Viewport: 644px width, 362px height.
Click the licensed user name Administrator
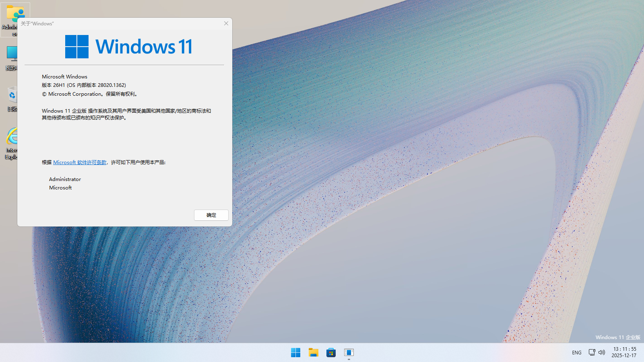[x=65, y=179]
